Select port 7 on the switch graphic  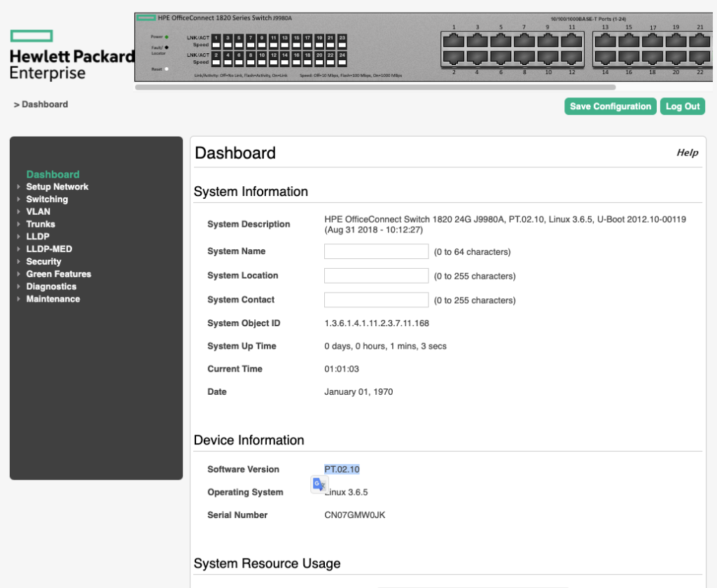click(524, 41)
